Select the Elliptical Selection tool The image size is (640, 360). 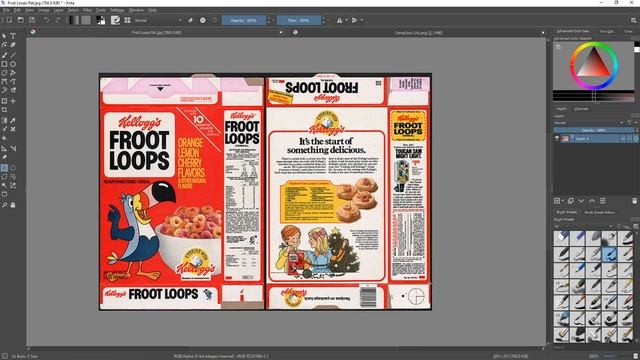click(13, 168)
